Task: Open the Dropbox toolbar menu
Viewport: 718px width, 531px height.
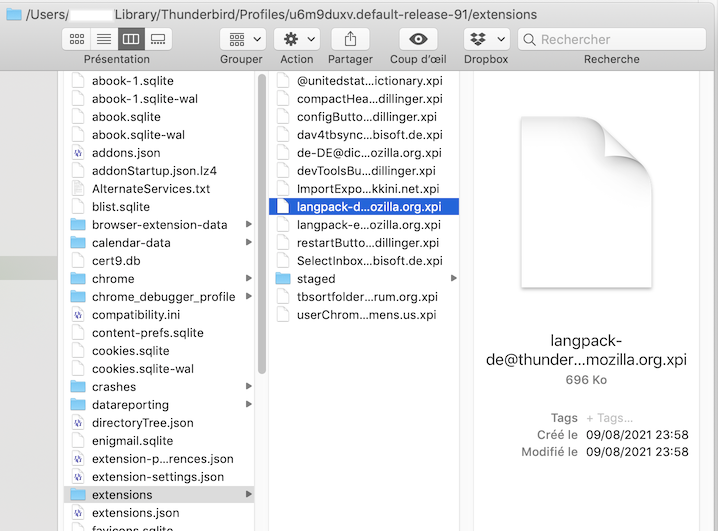Action: [x=486, y=39]
